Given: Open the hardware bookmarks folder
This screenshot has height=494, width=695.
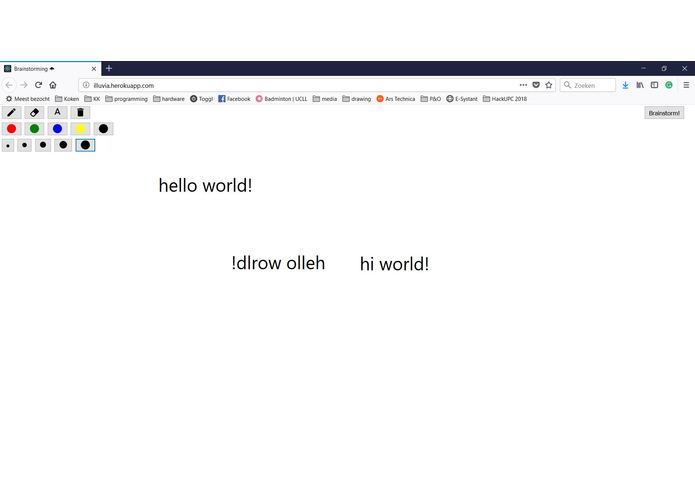Looking at the screenshot, I should (x=169, y=99).
